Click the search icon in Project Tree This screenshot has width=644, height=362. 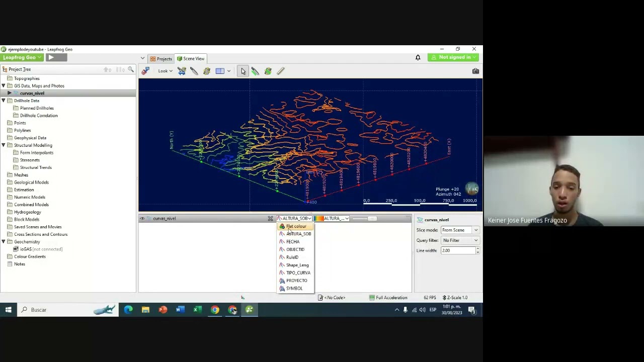click(131, 69)
